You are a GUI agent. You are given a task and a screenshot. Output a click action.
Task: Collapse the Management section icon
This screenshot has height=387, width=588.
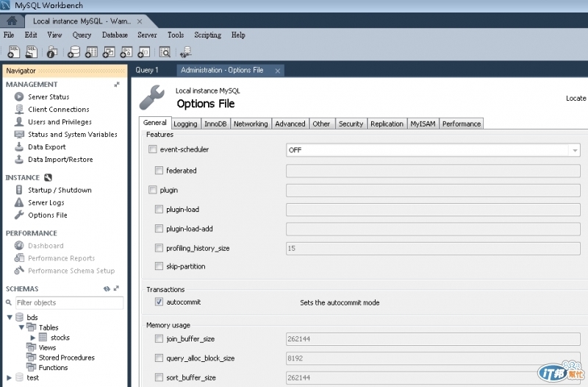coord(117,85)
